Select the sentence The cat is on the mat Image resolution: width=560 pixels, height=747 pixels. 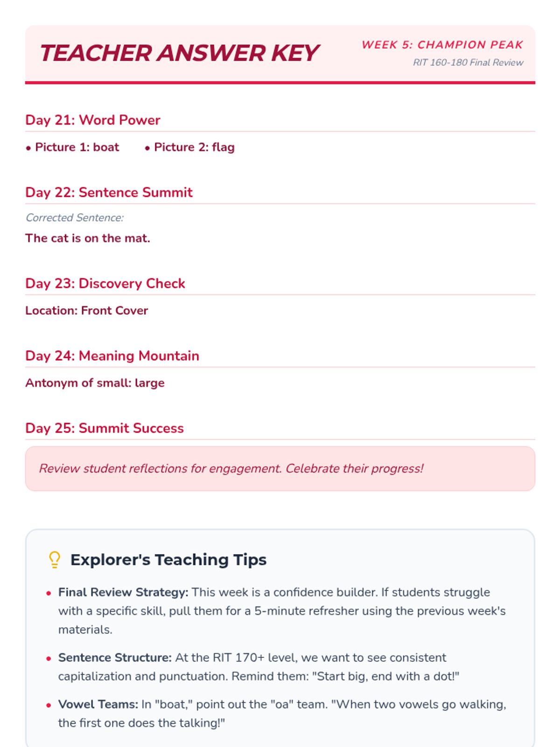pos(88,238)
